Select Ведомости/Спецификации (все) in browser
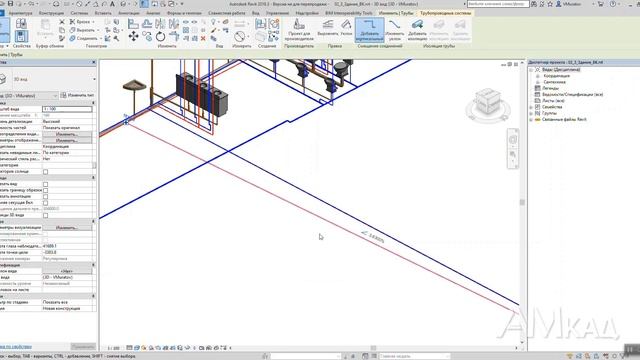This screenshot has width=640, height=360. tap(572, 94)
